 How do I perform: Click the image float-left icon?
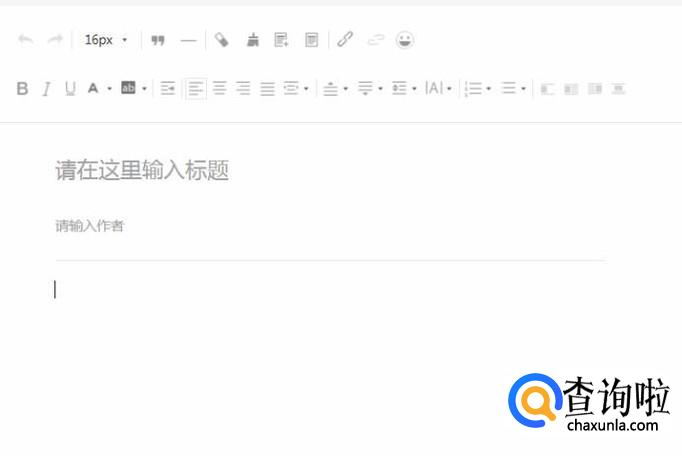[x=547, y=89]
